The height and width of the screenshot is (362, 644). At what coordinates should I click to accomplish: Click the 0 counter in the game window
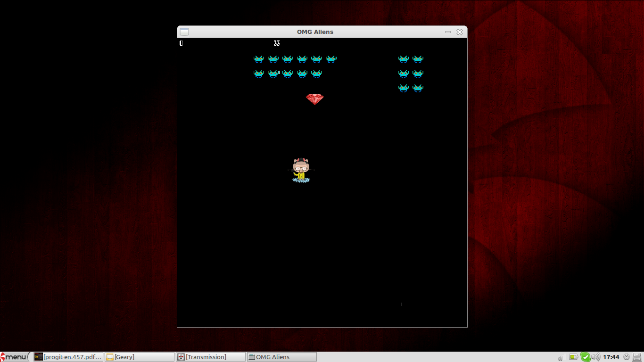pyautogui.click(x=181, y=43)
